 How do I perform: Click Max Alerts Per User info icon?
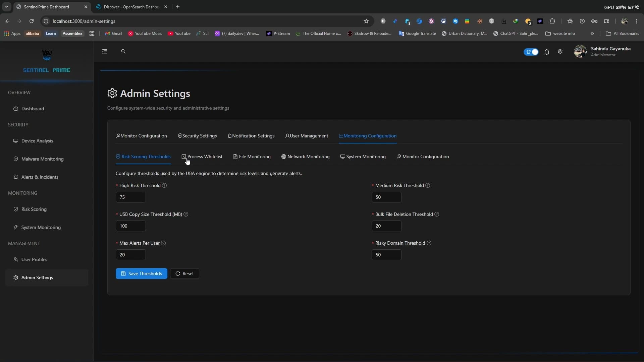click(x=163, y=243)
